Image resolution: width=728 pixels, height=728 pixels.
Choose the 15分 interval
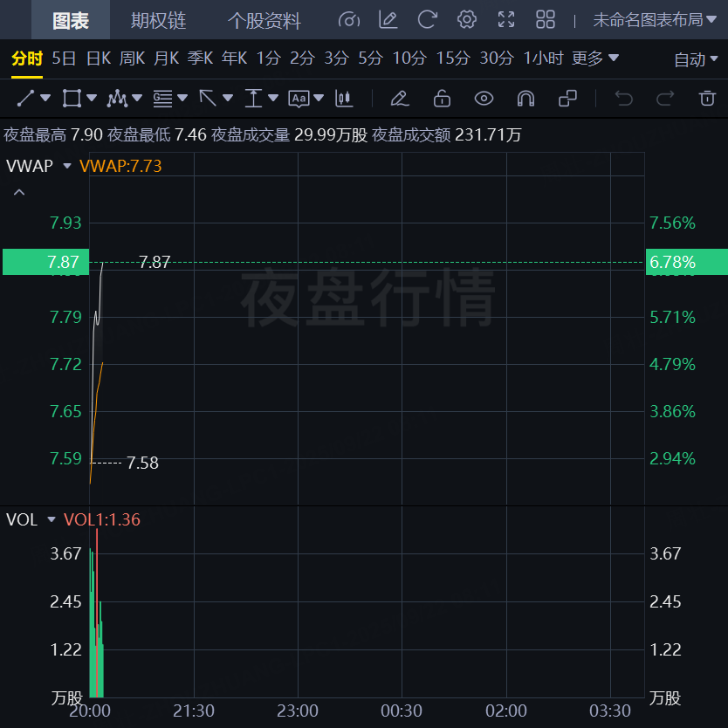tap(453, 58)
